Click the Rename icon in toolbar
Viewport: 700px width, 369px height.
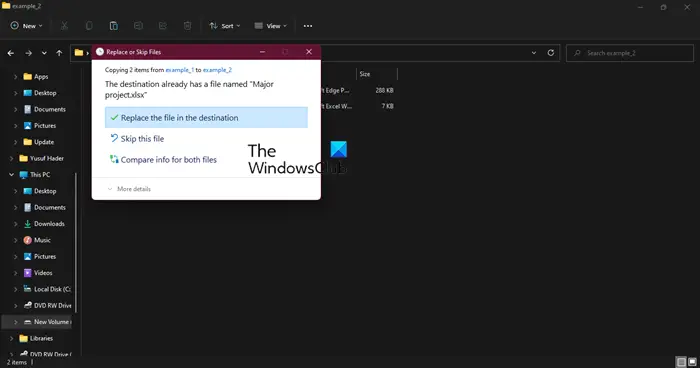click(138, 26)
